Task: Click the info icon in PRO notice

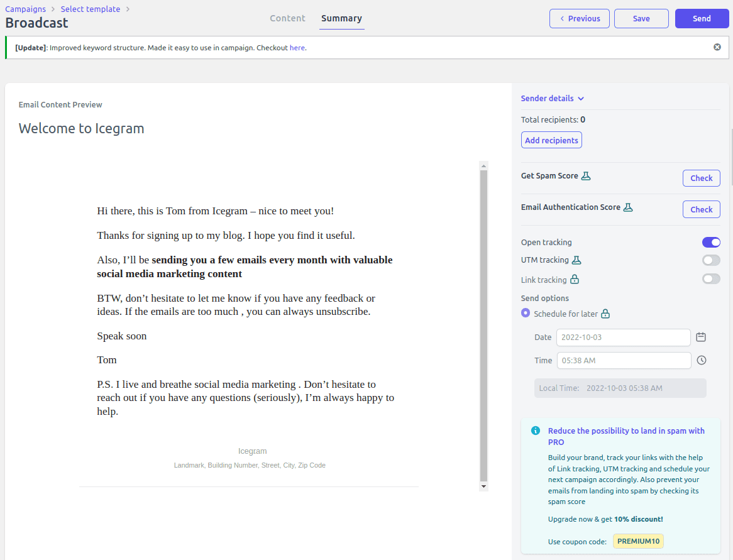Action: click(536, 431)
